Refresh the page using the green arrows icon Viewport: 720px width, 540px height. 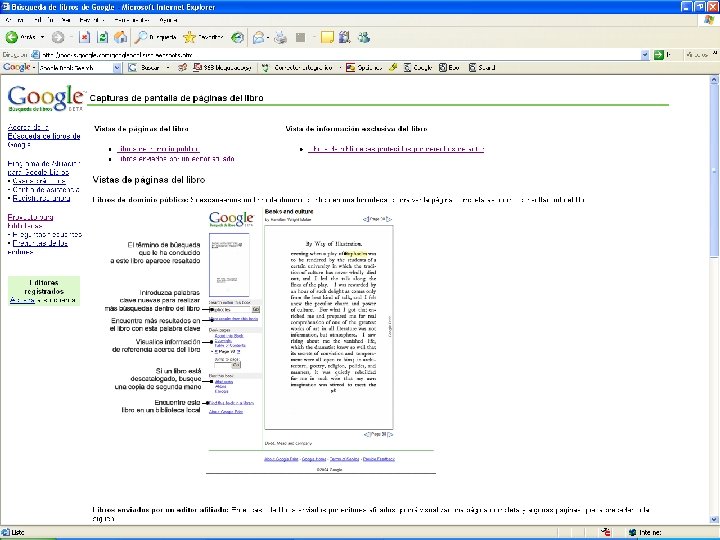(x=102, y=37)
